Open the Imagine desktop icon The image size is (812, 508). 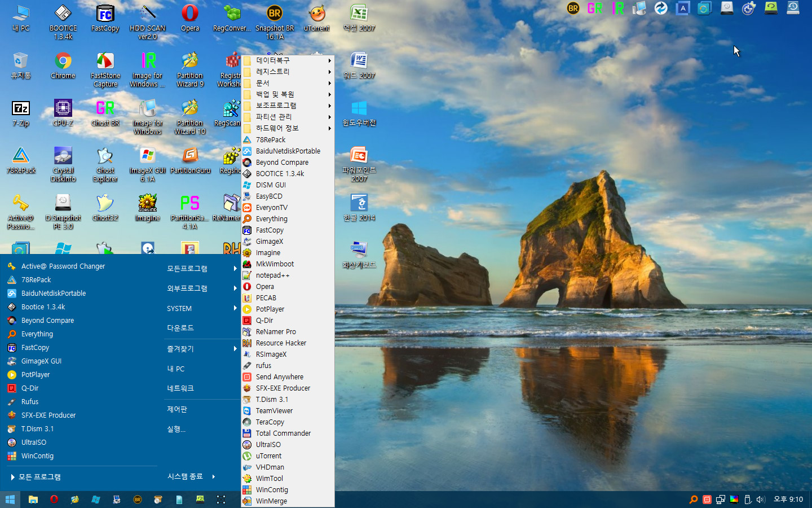(148, 208)
